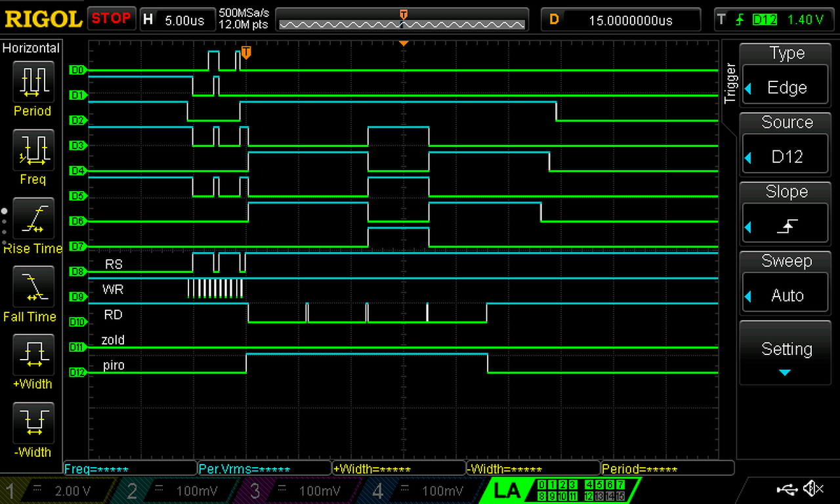This screenshot has height=504, width=840.
Task: Click the D0 channel tag
Action: (77, 70)
